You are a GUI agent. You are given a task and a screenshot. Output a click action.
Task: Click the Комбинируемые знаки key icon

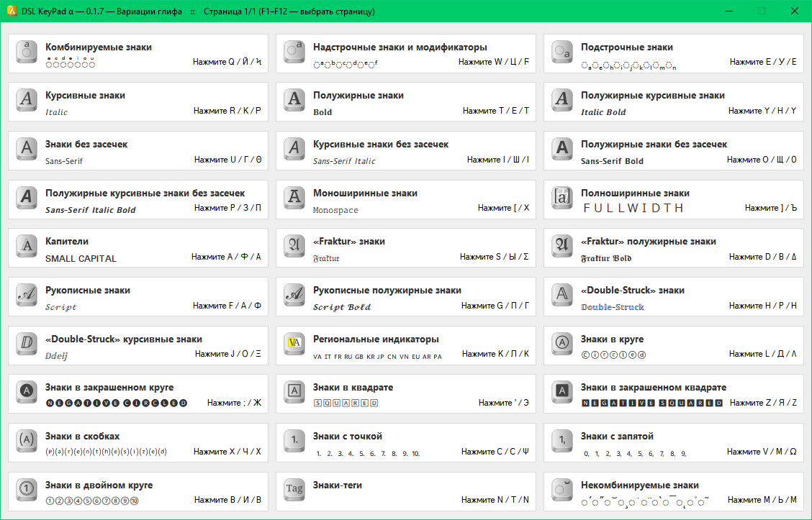pyautogui.click(x=27, y=53)
